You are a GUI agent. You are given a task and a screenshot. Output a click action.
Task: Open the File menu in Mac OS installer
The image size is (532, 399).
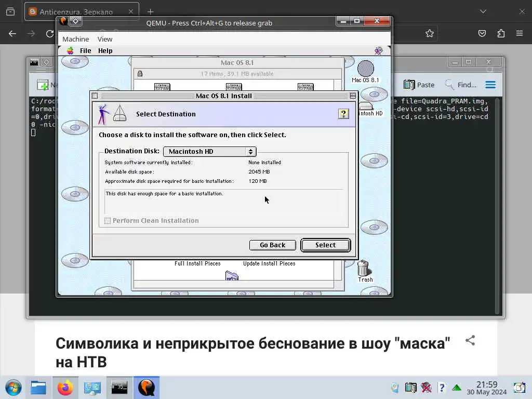[85, 50]
